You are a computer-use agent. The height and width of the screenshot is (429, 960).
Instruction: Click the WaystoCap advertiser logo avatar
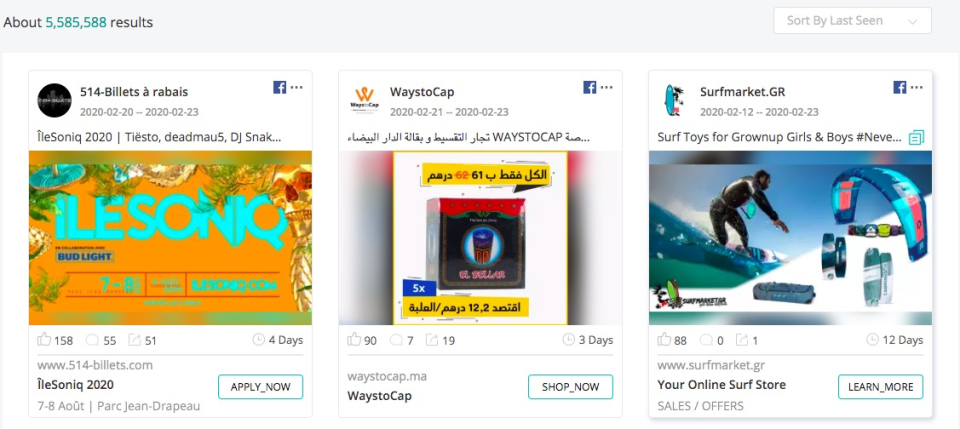click(364, 100)
